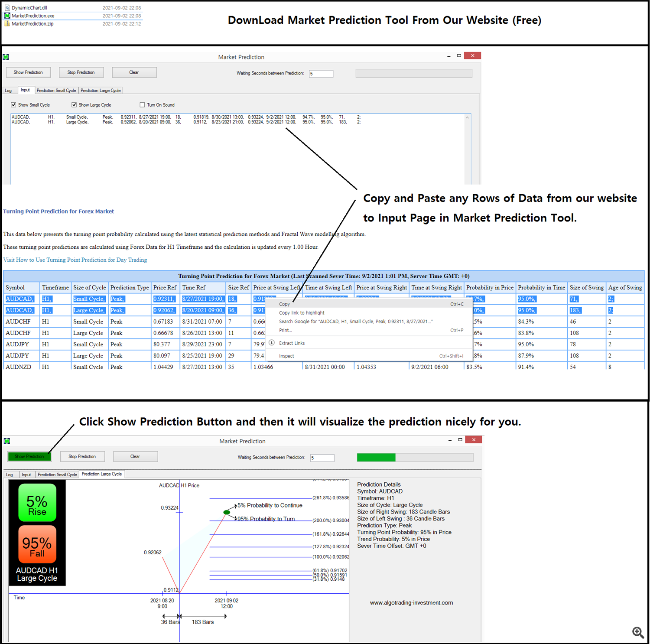The width and height of the screenshot is (650, 644).
Task: Toggle the Show Small Cycle checkbox
Action: (x=13, y=105)
